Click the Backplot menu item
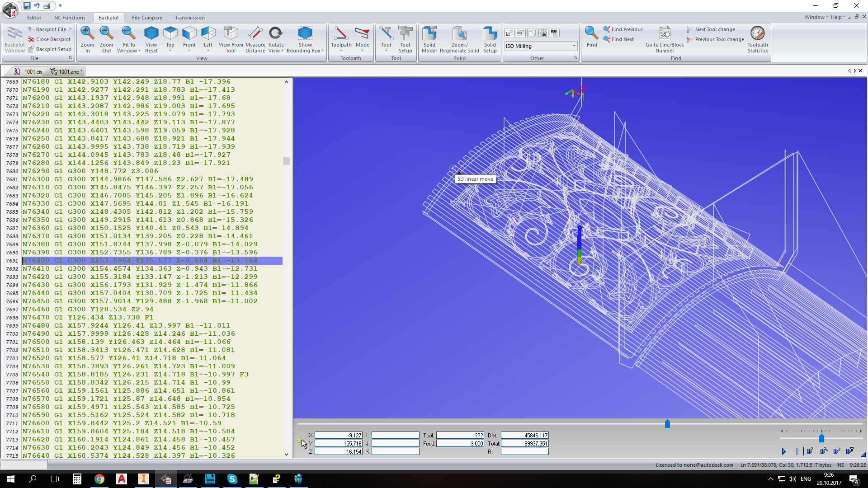The height and width of the screenshot is (488, 868). coord(108,17)
